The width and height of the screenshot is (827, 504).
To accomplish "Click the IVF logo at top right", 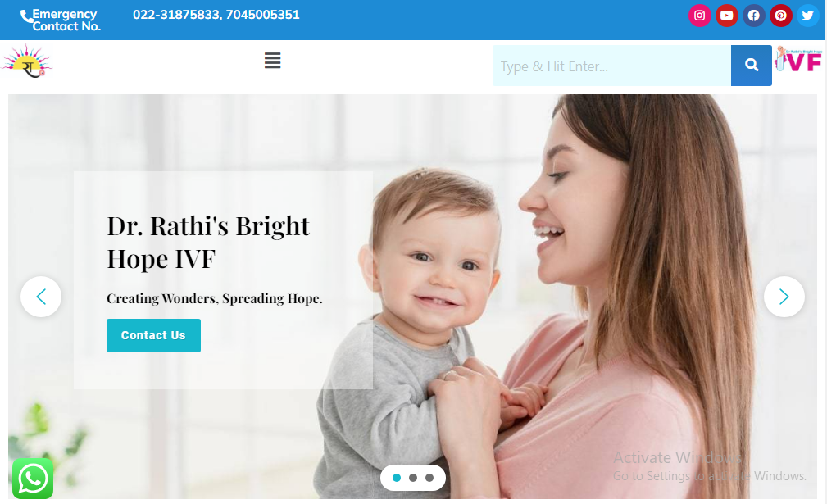I will pyautogui.click(x=798, y=59).
